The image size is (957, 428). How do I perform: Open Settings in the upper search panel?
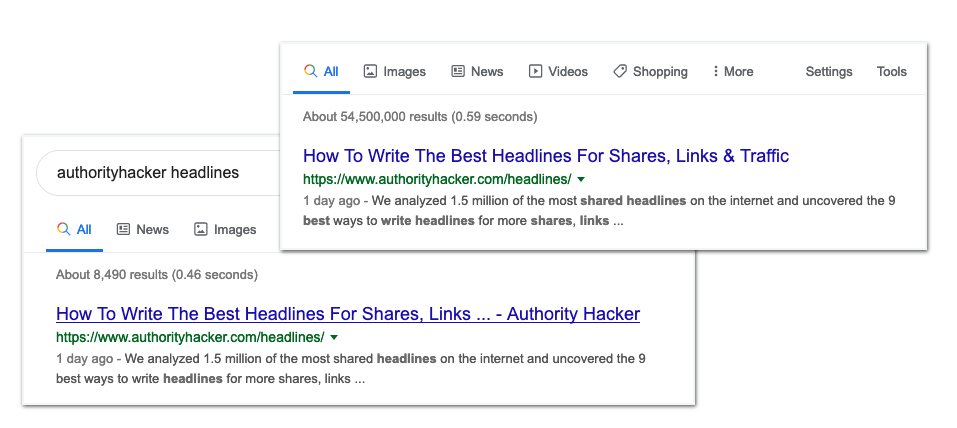pyautogui.click(x=829, y=71)
